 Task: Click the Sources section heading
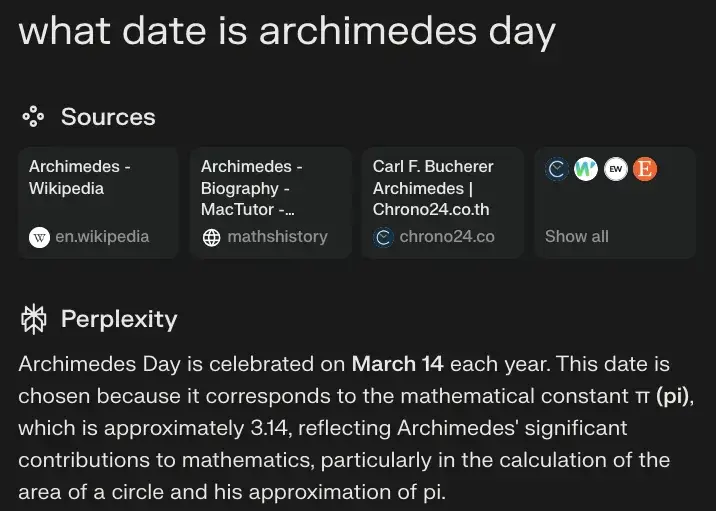pos(108,117)
